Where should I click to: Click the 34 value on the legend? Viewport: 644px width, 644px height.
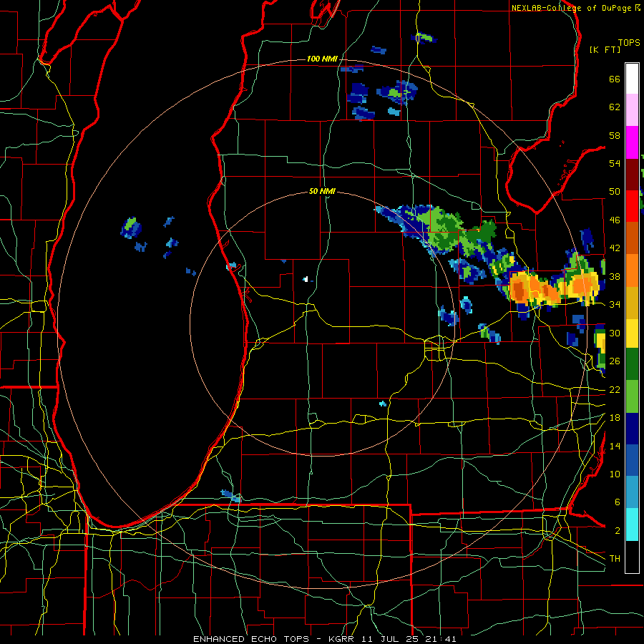[x=615, y=305]
